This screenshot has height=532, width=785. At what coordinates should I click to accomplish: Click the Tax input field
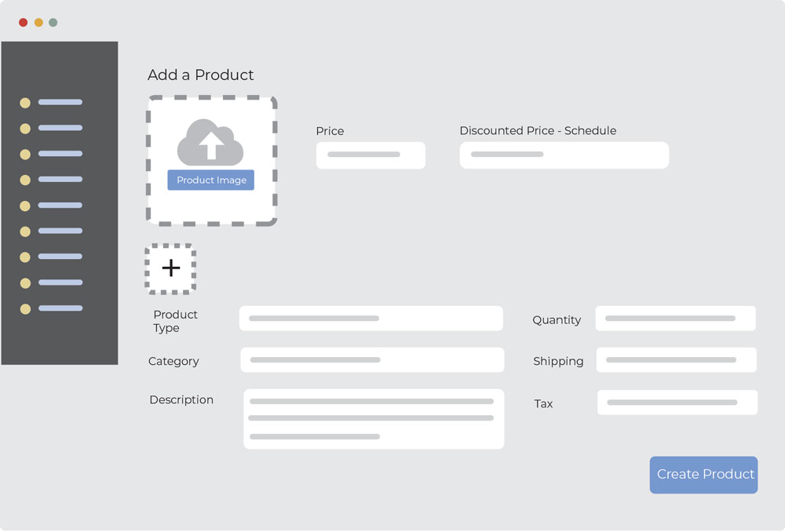pyautogui.click(x=677, y=403)
